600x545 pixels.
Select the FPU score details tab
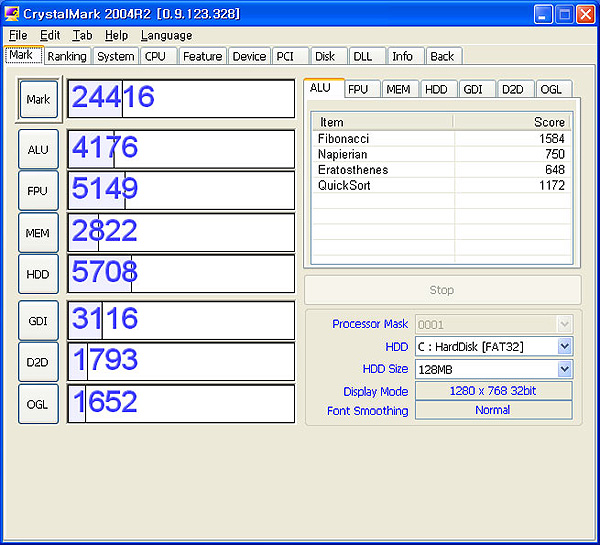pos(358,89)
